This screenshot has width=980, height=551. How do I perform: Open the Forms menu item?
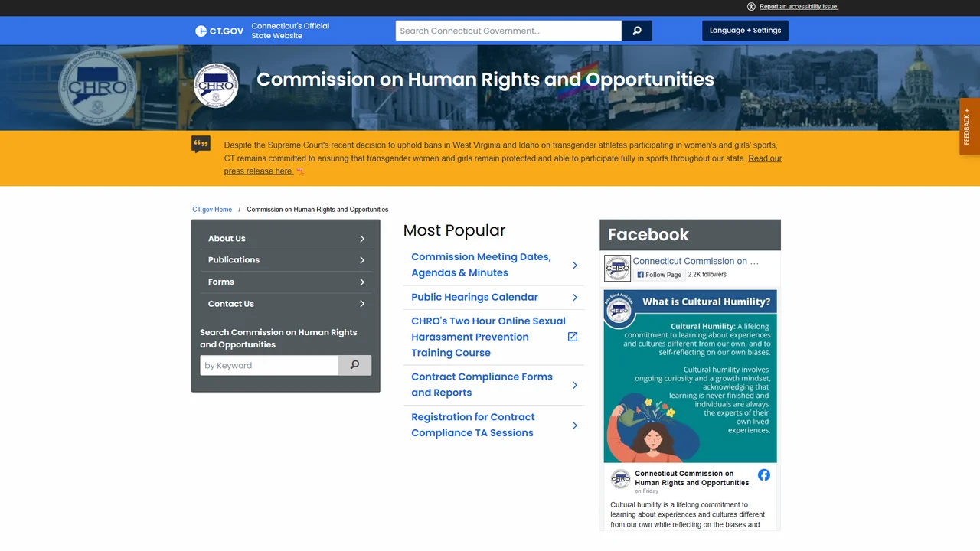pos(286,282)
